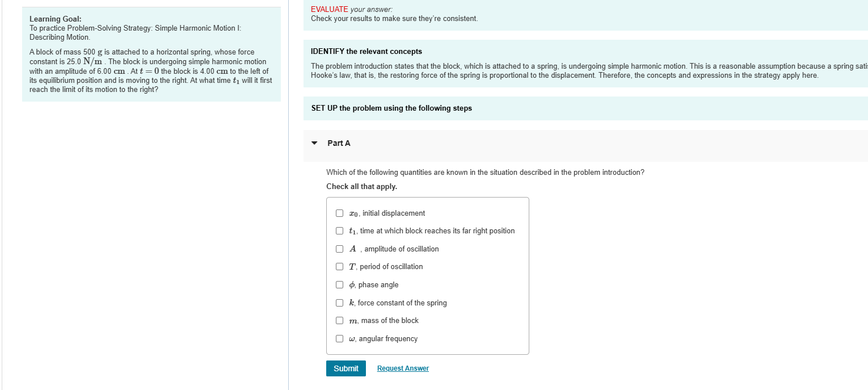The image size is (868, 390).
Task: Click inside the answer options box
Action: (427, 275)
